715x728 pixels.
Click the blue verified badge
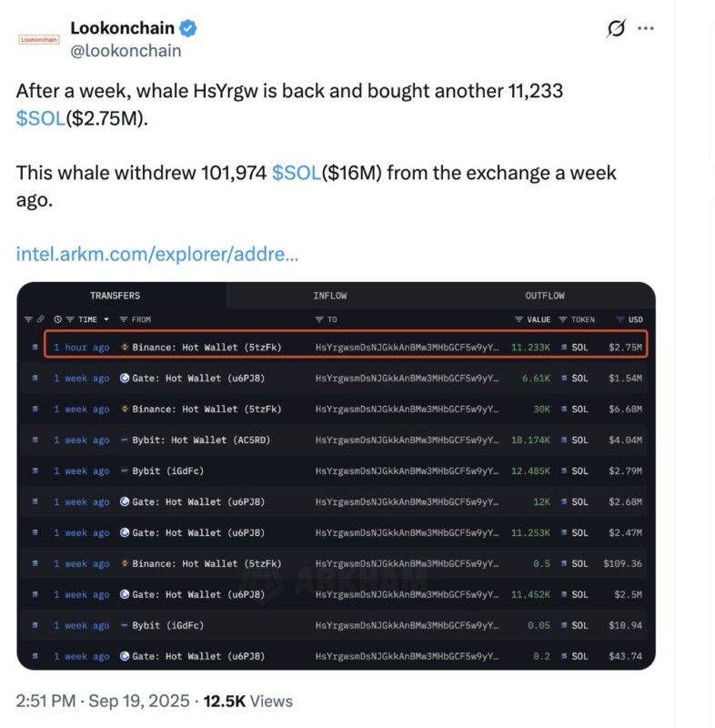pyautogui.click(x=188, y=28)
